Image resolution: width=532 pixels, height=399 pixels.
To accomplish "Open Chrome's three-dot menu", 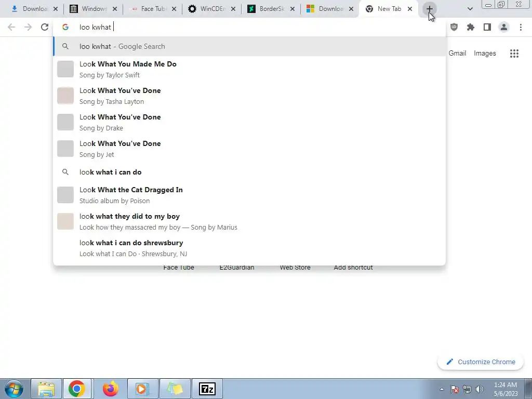I will click(521, 27).
